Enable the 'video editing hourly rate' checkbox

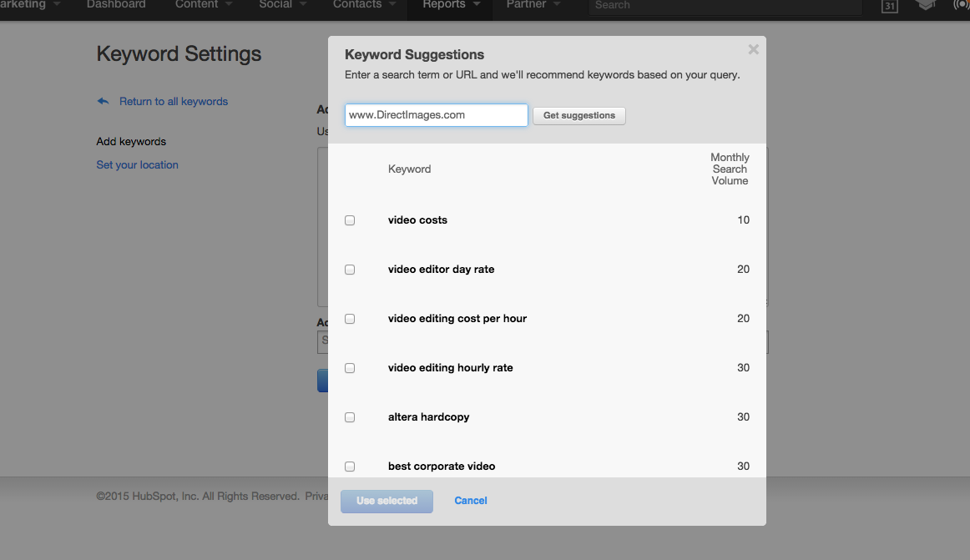350,368
